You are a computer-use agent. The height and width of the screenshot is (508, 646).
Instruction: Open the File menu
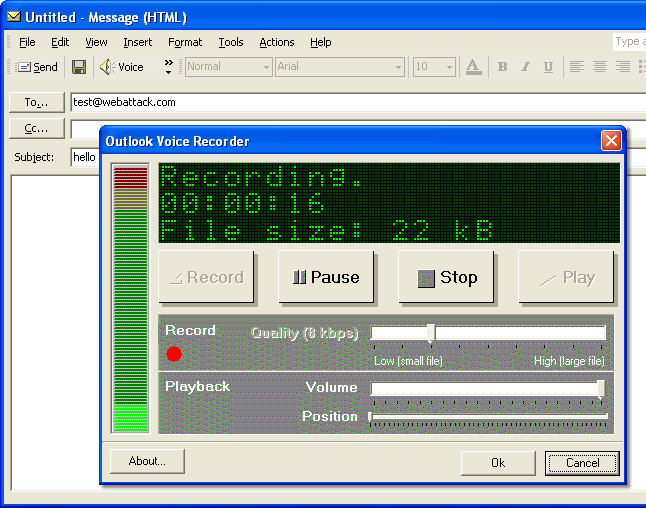pyautogui.click(x=27, y=42)
